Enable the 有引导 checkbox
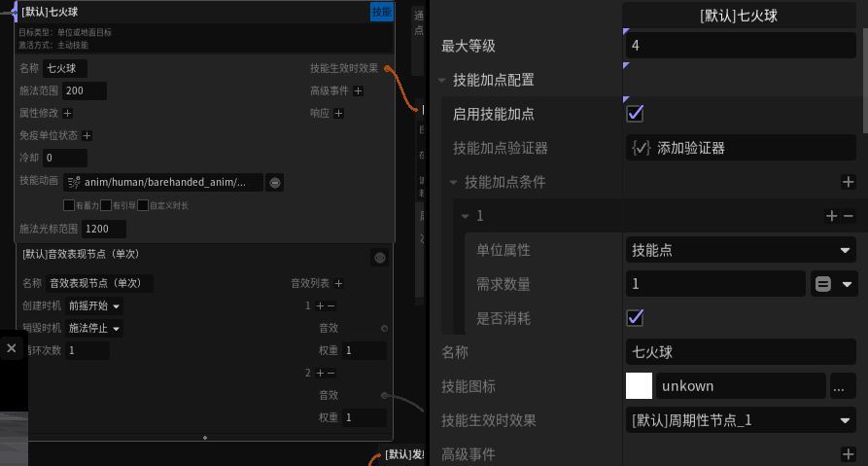868x466 pixels. 106,205
